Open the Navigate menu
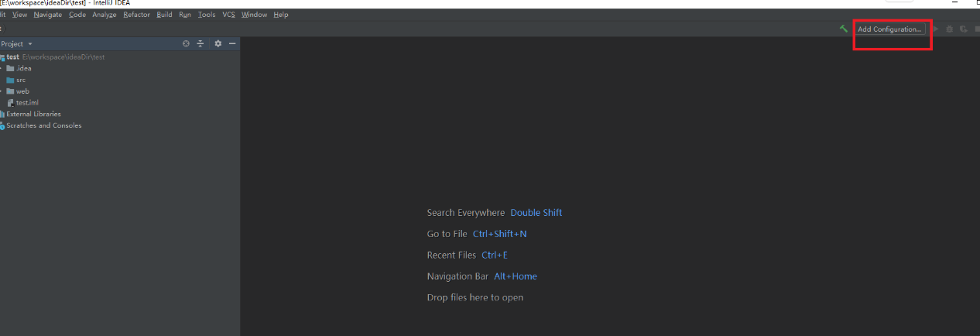This screenshot has height=336, width=980. (48, 15)
